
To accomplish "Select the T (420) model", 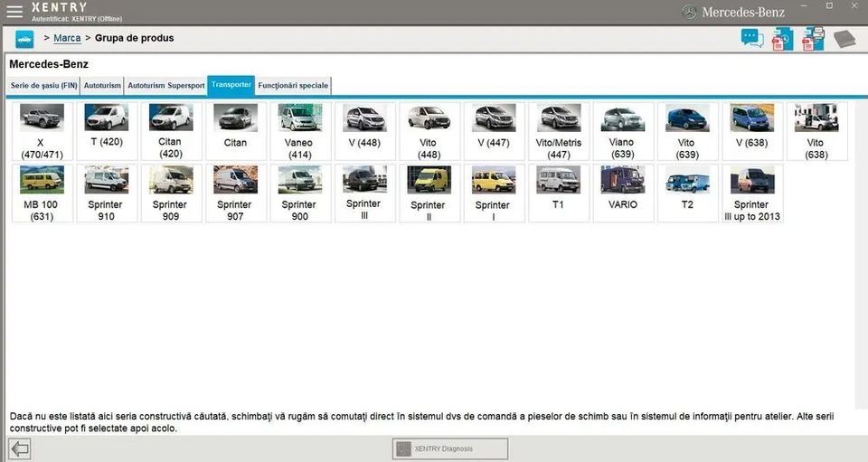I will (x=107, y=131).
